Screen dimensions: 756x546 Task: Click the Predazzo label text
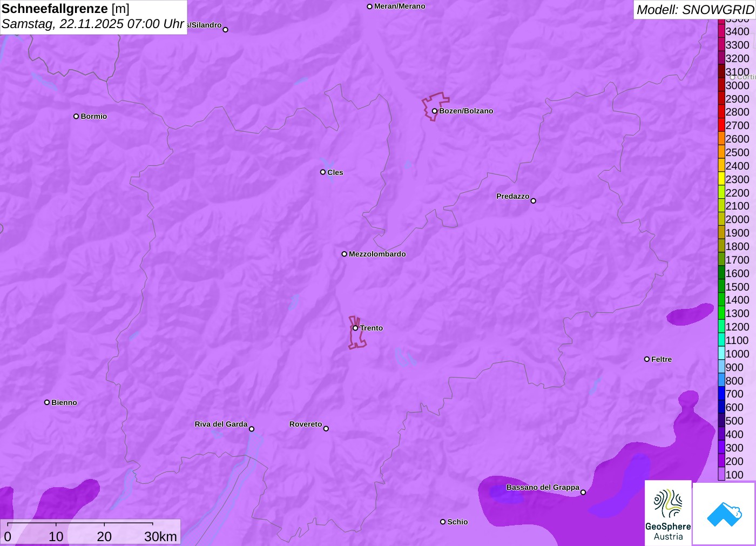pyautogui.click(x=513, y=196)
